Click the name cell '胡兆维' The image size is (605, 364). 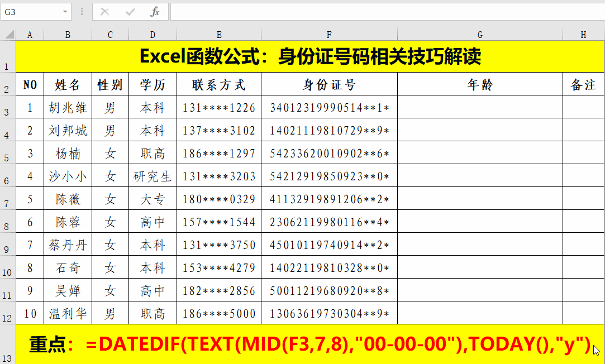click(68, 107)
